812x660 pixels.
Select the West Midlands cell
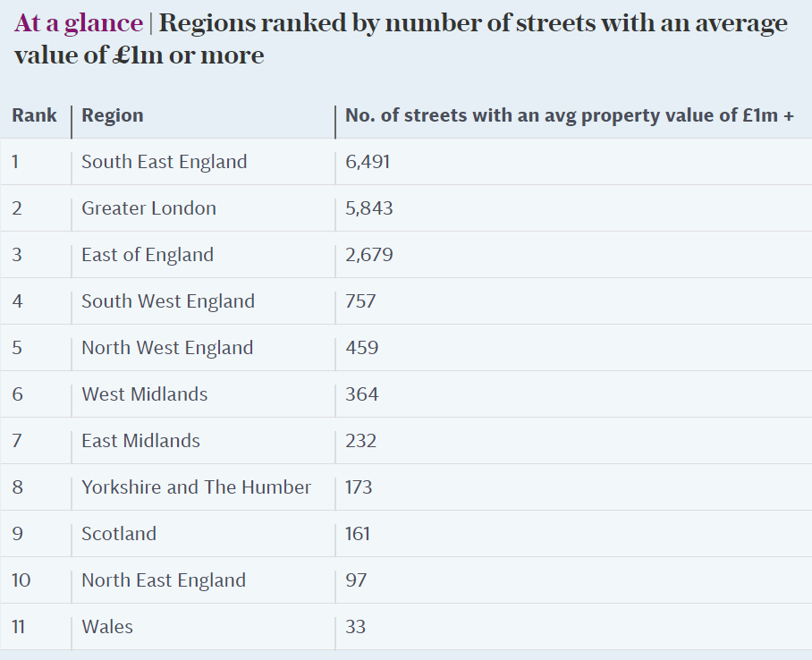pyautogui.click(x=144, y=394)
